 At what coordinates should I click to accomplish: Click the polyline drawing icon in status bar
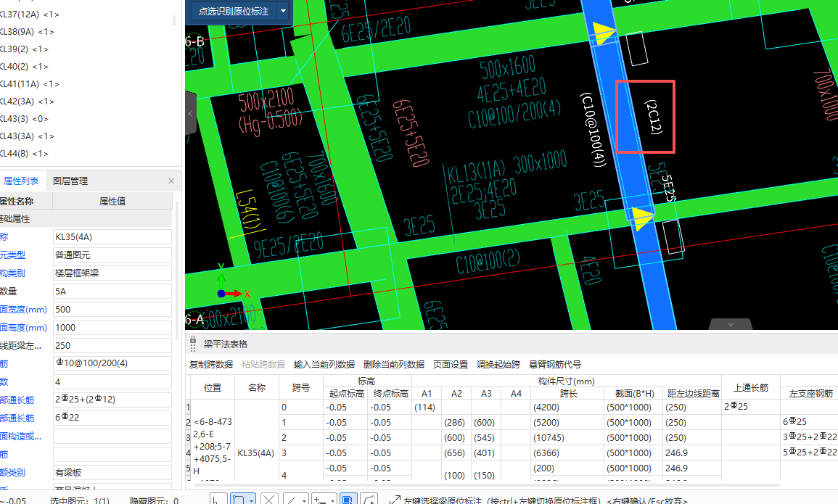(369, 500)
